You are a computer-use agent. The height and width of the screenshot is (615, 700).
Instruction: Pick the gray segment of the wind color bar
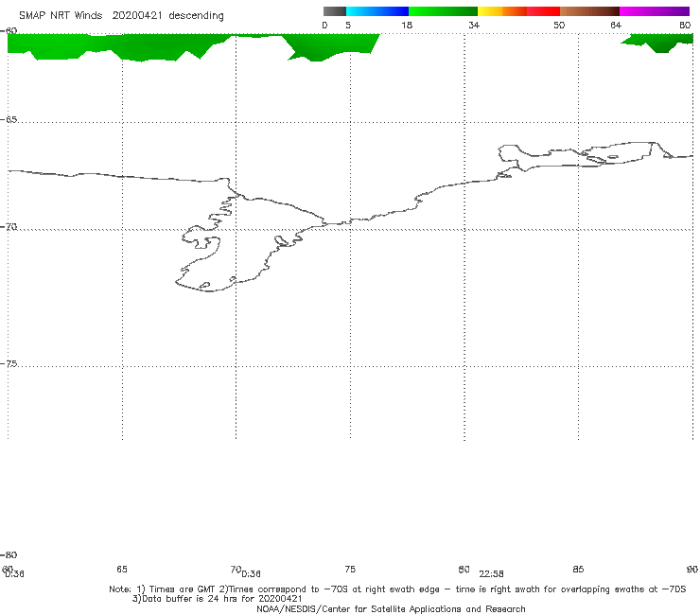click(335, 11)
